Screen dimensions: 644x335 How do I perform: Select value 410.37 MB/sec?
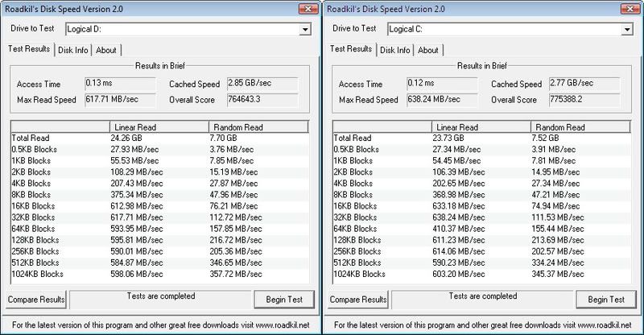(458, 229)
